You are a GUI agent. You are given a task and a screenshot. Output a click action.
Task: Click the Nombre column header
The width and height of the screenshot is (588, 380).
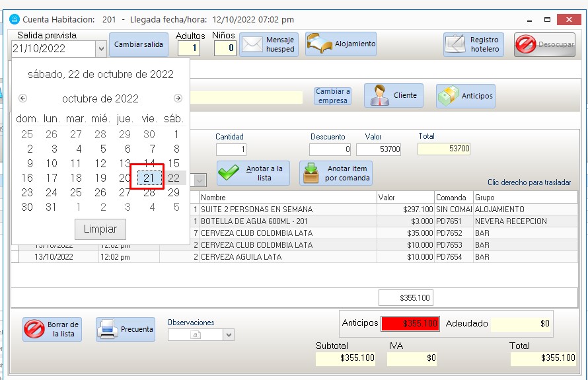point(287,198)
